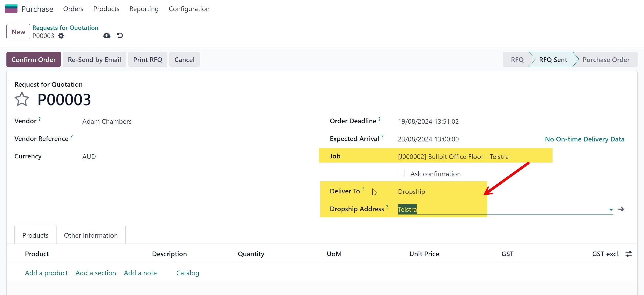The height and width of the screenshot is (295, 644).
Task: Click the Expected Arrival date field
Action: pos(428,139)
